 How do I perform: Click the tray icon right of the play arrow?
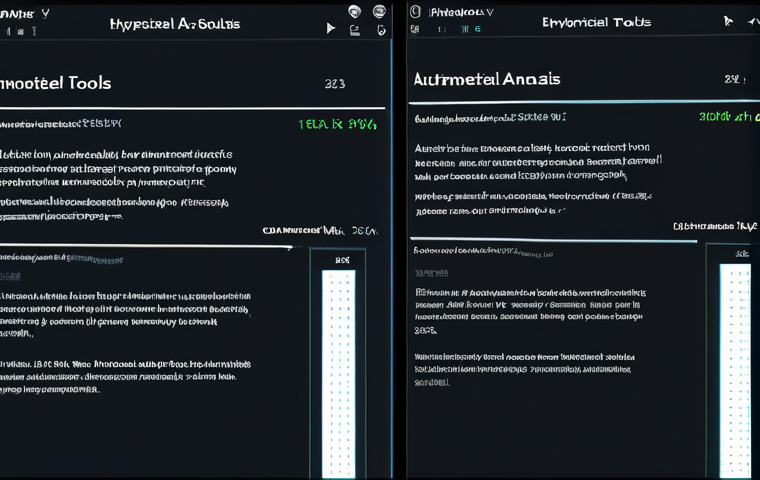(355, 31)
